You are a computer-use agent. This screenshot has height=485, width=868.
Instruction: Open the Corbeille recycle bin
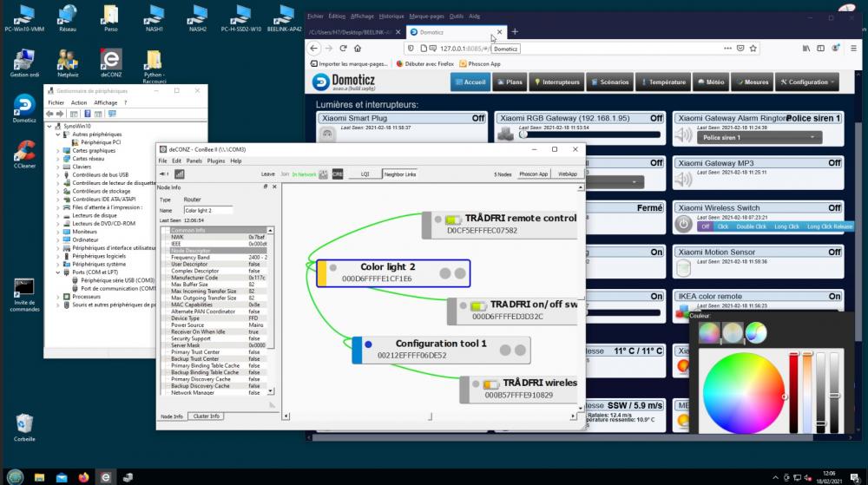(x=23, y=428)
